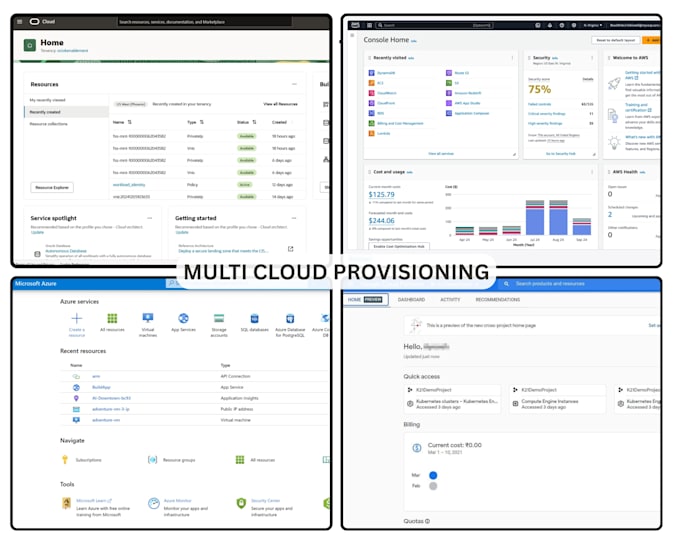Open Security Center shield icon in Azure
This screenshot has width=680, height=544.
[x=241, y=503]
